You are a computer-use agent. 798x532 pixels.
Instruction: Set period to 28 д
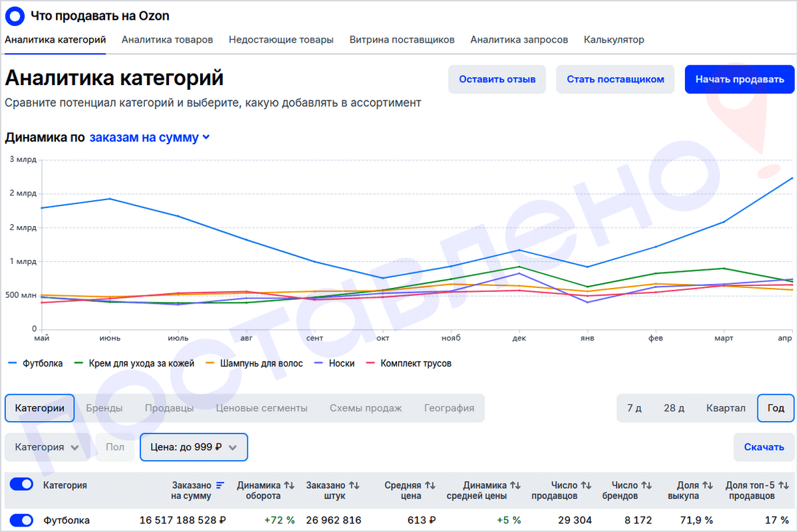674,408
